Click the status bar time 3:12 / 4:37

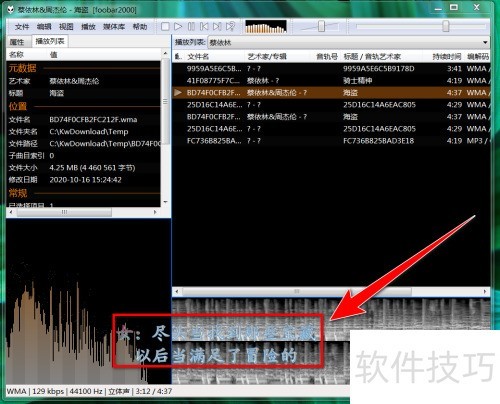(154, 391)
